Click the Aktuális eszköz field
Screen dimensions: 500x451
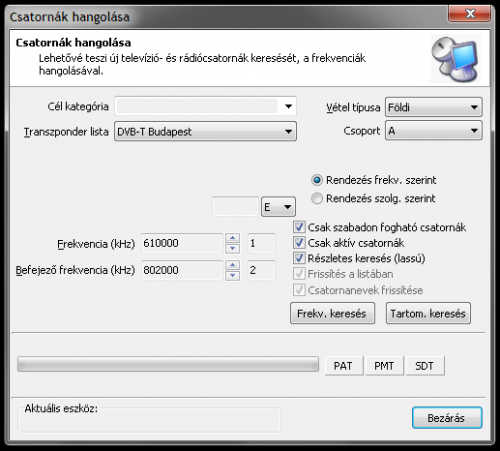click(149, 420)
